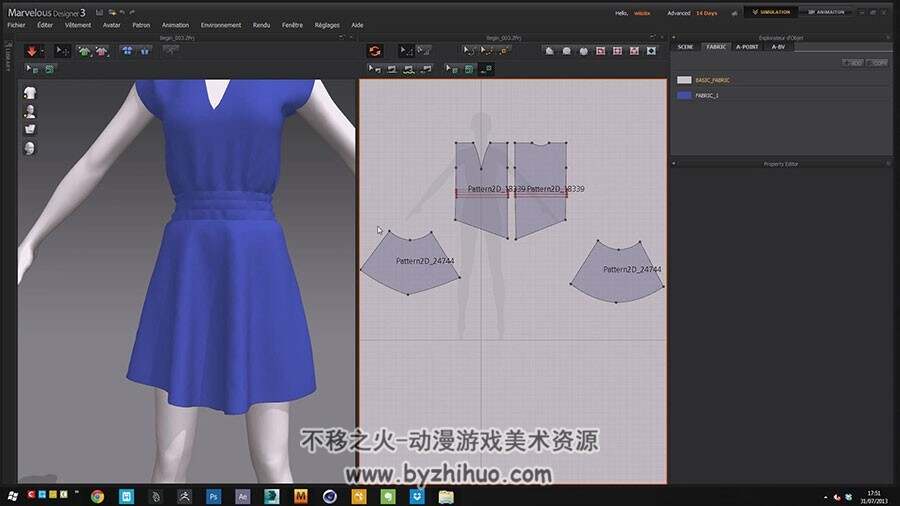Open the Fichier menu
Screen dimensions: 900x506
point(16,25)
